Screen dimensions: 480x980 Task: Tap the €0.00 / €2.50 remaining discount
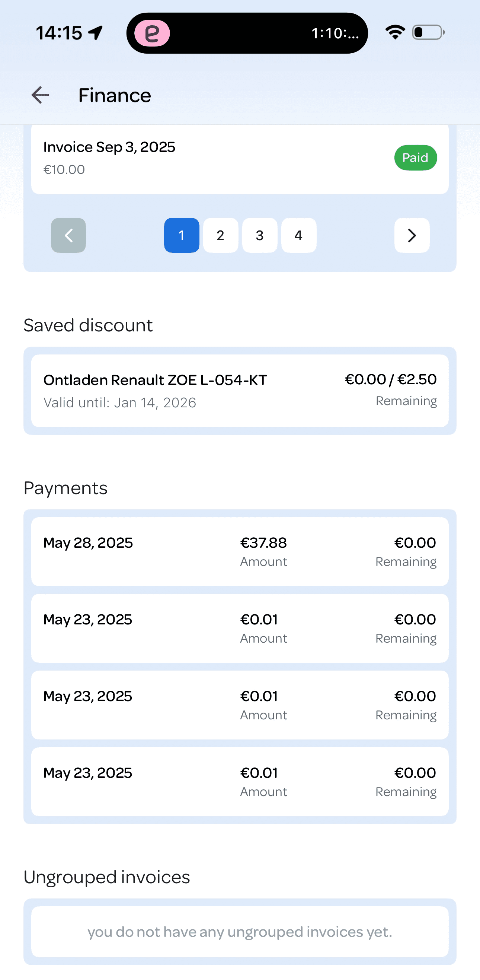(x=391, y=380)
